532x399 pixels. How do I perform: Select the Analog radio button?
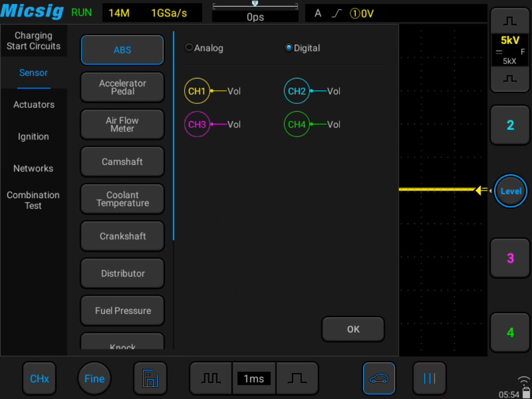[x=204, y=48]
